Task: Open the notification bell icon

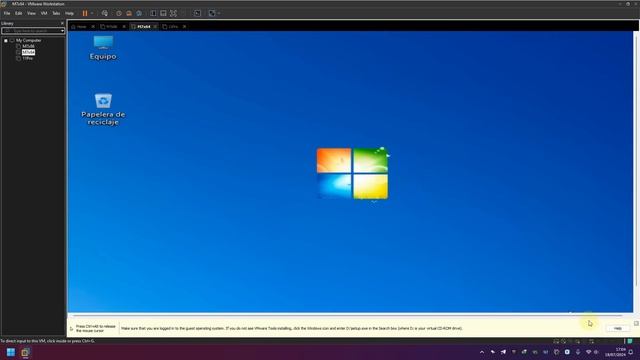Action: click(631, 352)
